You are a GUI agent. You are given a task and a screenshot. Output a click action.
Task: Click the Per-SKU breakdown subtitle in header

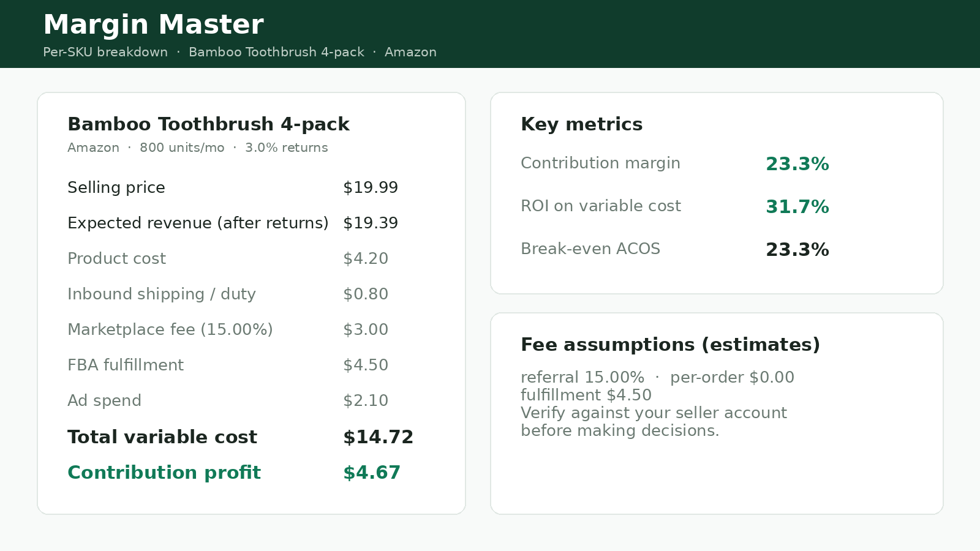(105, 52)
